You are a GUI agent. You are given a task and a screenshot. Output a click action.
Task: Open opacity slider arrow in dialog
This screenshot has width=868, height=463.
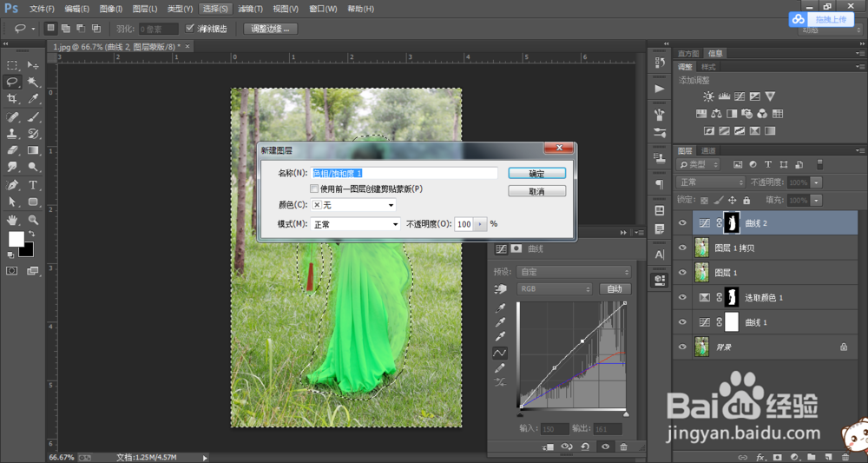point(480,224)
